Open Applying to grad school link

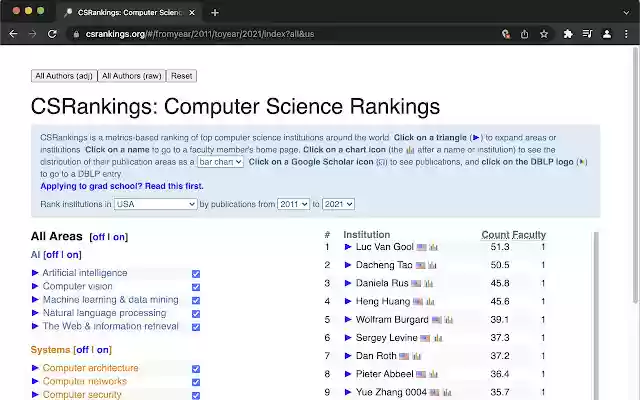click(x=122, y=186)
